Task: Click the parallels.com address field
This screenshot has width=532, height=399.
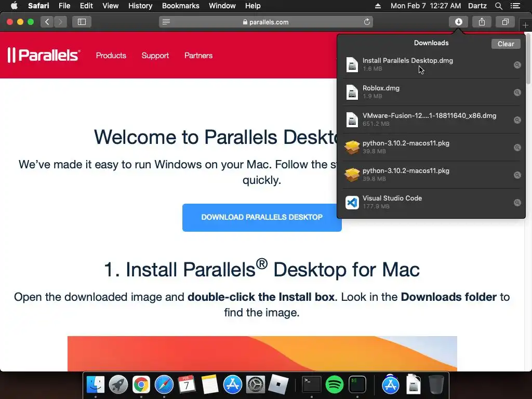Action: pos(265,22)
